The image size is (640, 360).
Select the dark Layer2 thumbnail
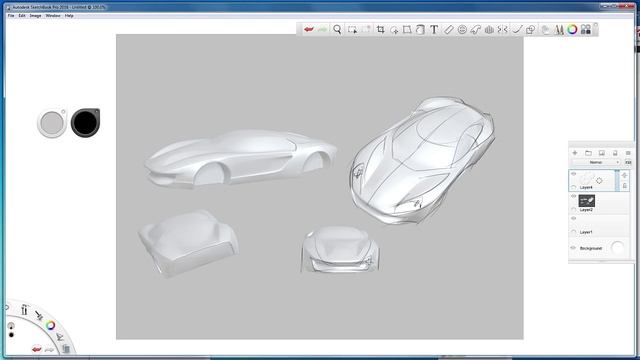(587, 200)
